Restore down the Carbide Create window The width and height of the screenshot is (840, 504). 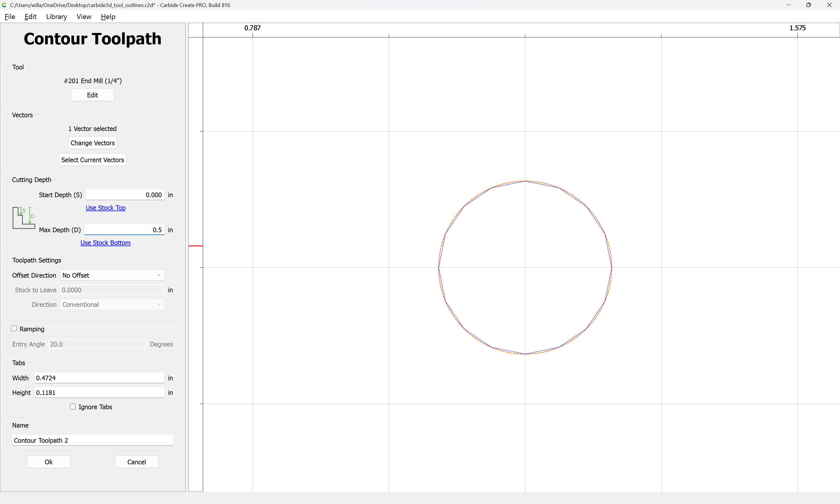(x=808, y=5)
